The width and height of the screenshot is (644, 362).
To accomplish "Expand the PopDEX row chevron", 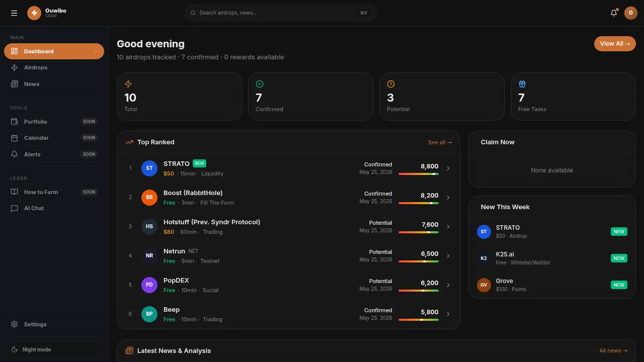I will point(448,285).
